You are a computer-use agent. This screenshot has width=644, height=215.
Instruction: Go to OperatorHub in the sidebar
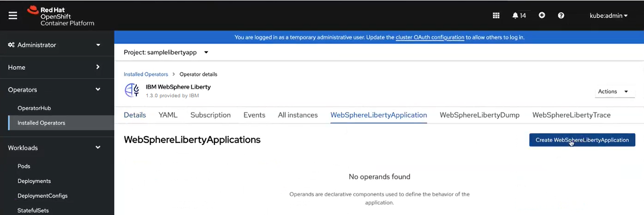(x=34, y=108)
